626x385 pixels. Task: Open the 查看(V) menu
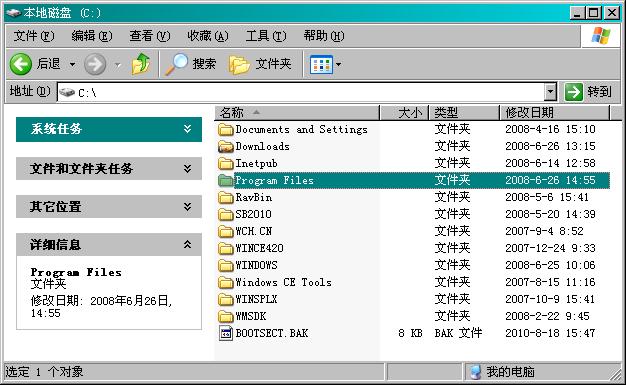150,36
